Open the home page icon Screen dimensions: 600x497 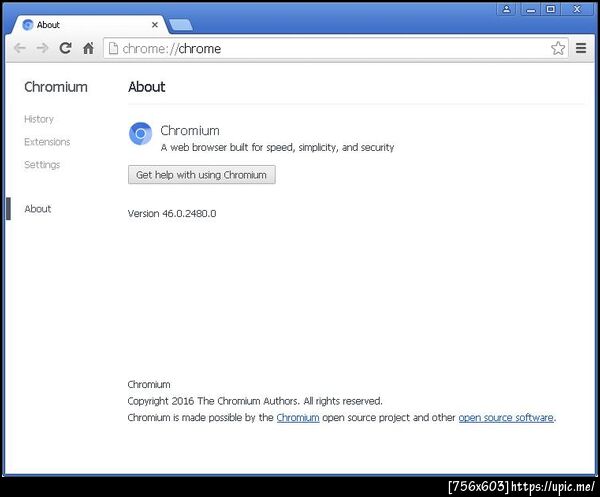tap(88, 48)
